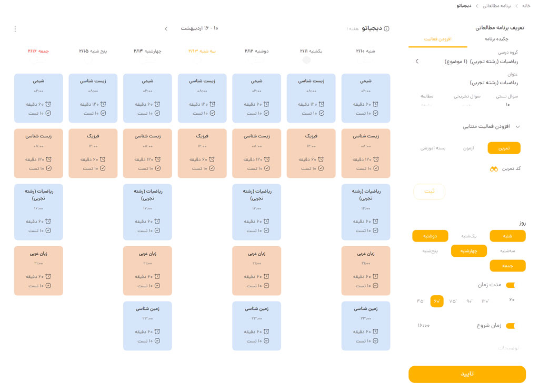Click the ثبت button

point(429,192)
